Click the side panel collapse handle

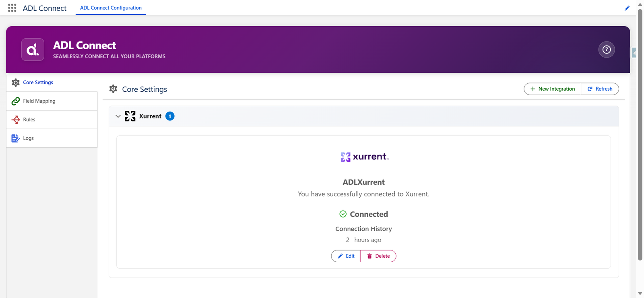click(x=634, y=53)
